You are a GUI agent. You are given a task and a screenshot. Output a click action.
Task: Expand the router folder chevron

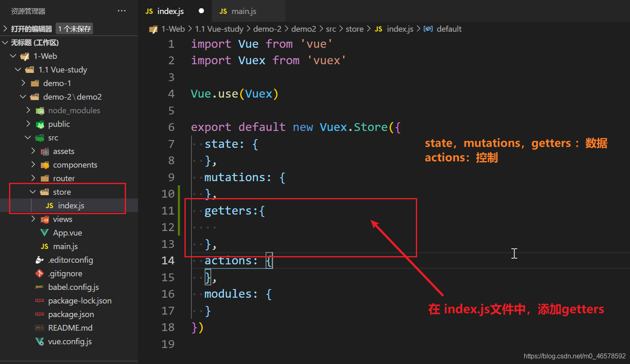(33, 178)
